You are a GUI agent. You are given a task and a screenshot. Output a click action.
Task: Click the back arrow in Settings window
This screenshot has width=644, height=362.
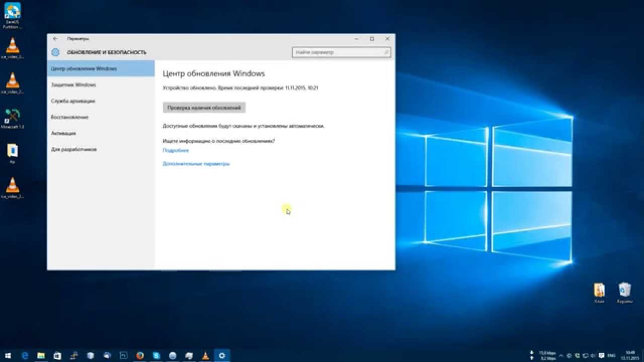coord(55,39)
